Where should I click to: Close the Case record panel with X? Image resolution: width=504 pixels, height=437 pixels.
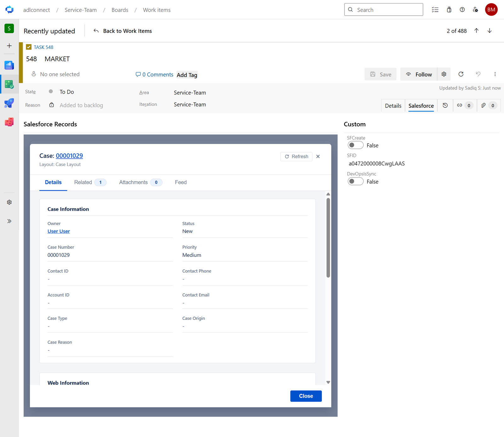pos(318,157)
